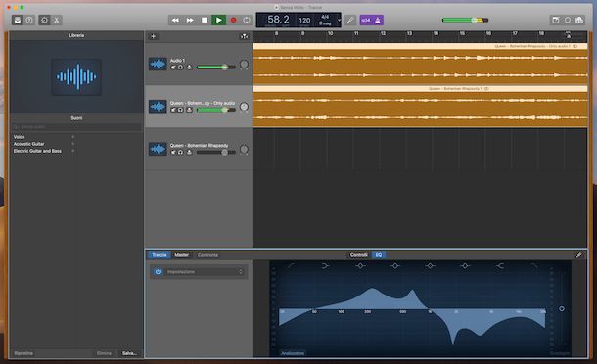Screen dimensions: 597x364
Task: Click the Salva... button in Library
Action: click(x=129, y=353)
